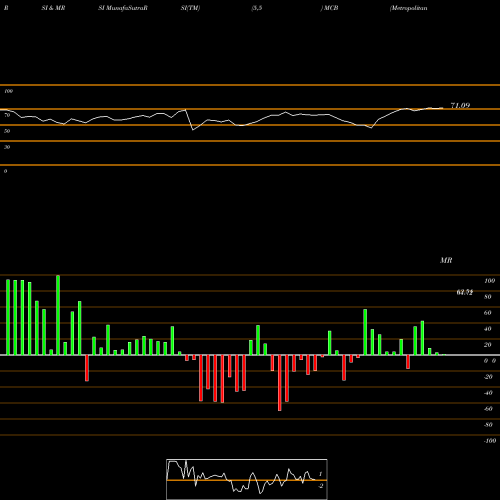
Task: Click the 'MR' title above the histogram
Action: pyautogui.click(x=446, y=260)
